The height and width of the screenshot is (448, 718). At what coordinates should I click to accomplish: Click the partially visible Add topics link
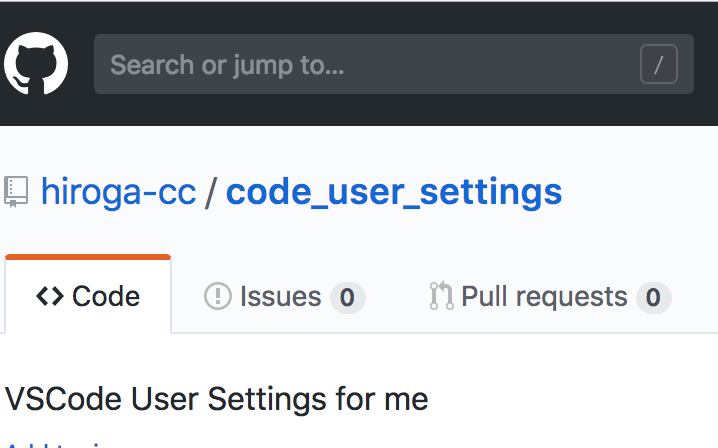click(x=60, y=444)
